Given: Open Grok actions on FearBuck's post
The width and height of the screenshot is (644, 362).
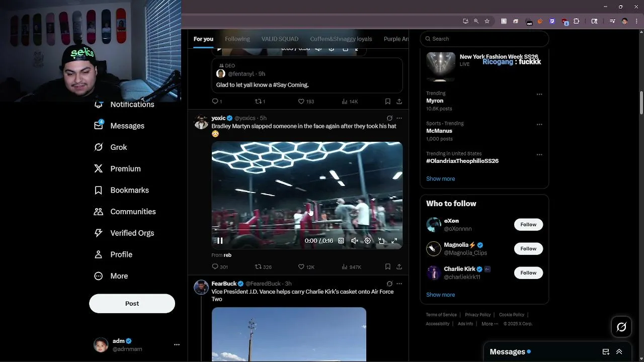Looking at the screenshot, I should (x=389, y=284).
